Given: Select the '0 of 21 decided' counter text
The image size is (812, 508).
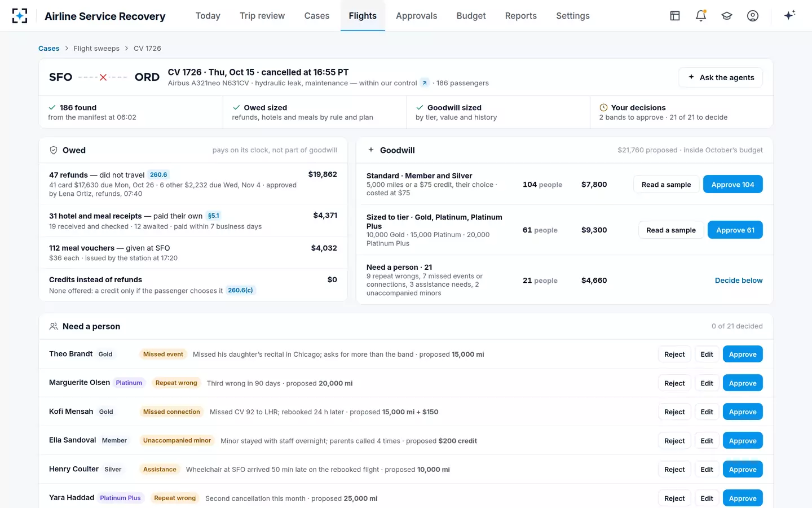Looking at the screenshot, I should coord(737,326).
